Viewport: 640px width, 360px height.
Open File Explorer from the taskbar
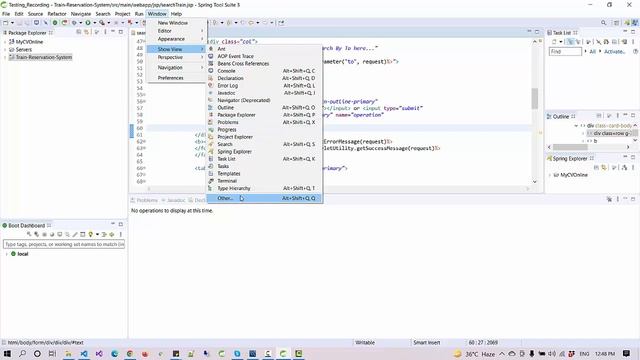[68, 353]
